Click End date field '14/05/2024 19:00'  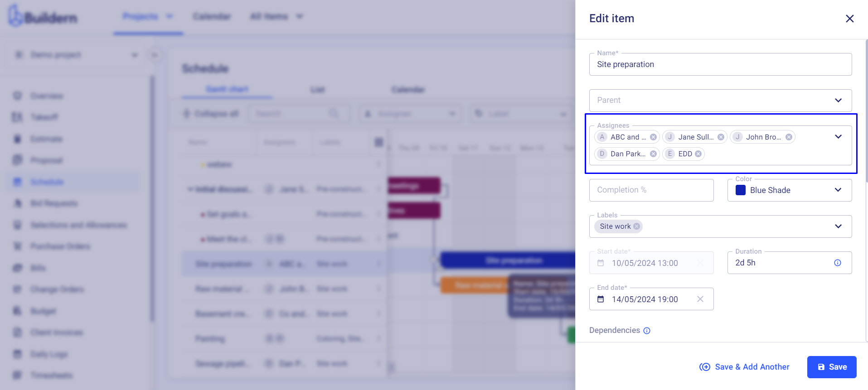(x=651, y=299)
